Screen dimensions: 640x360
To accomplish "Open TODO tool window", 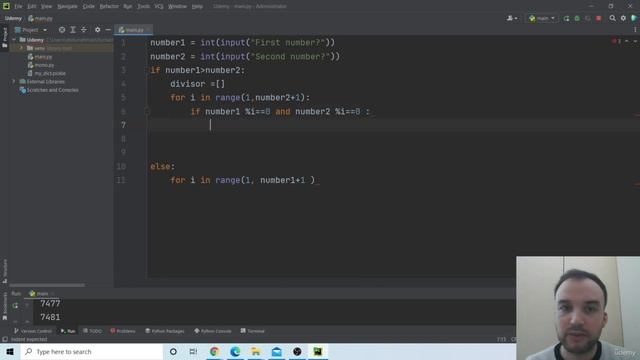I will (x=92, y=331).
